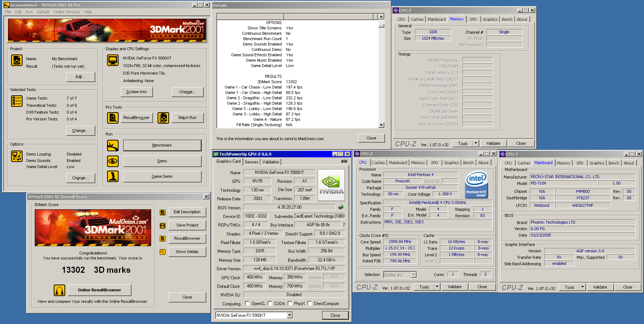This screenshot has width=644, height=324.
Task: Check the PhysX computing checkbox
Action: 289,304
